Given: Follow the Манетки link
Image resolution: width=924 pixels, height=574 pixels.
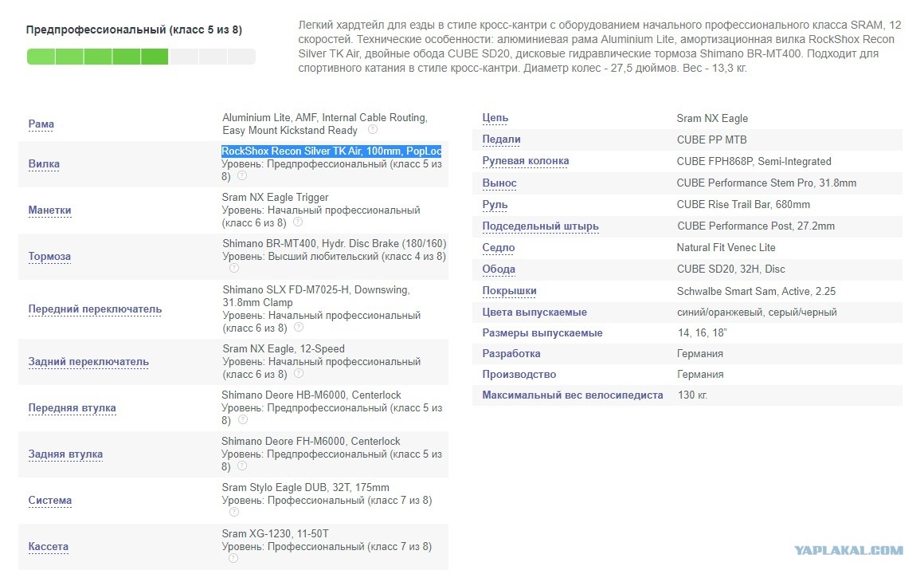Looking at the screenshot, I should 50,210.
